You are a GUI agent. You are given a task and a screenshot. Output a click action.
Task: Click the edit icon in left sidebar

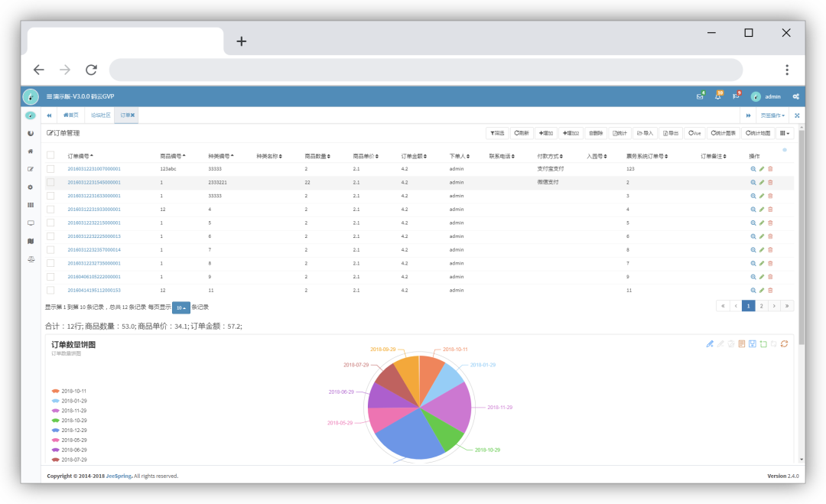tap(31, 169)
